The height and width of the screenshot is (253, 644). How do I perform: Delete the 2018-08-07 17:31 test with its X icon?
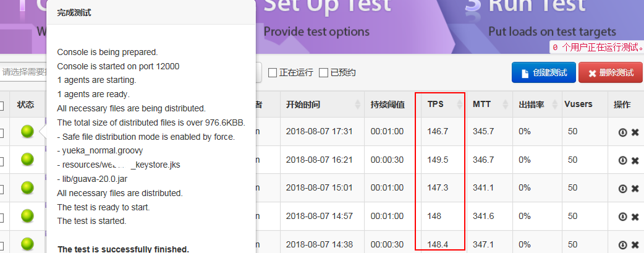(x=635, y=132)
